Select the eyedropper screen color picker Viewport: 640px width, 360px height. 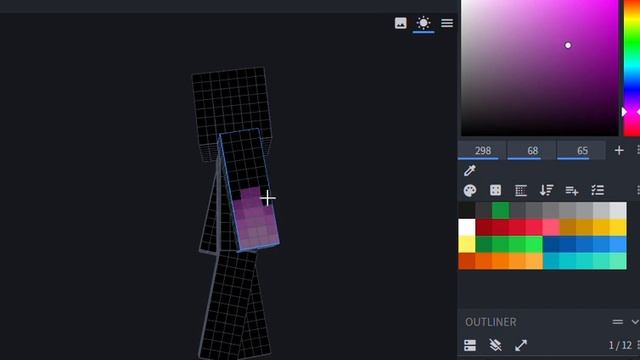point(470,170)
